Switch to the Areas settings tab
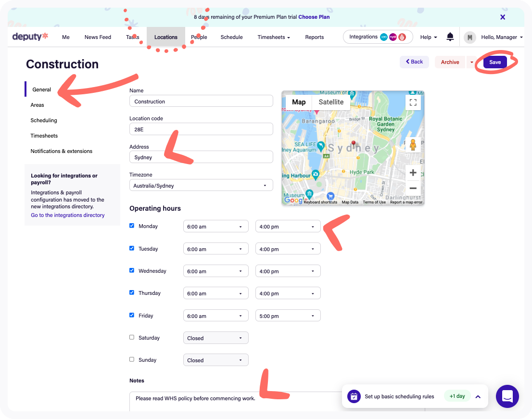This screenshot has width=532, height=419. coord(38,105)
